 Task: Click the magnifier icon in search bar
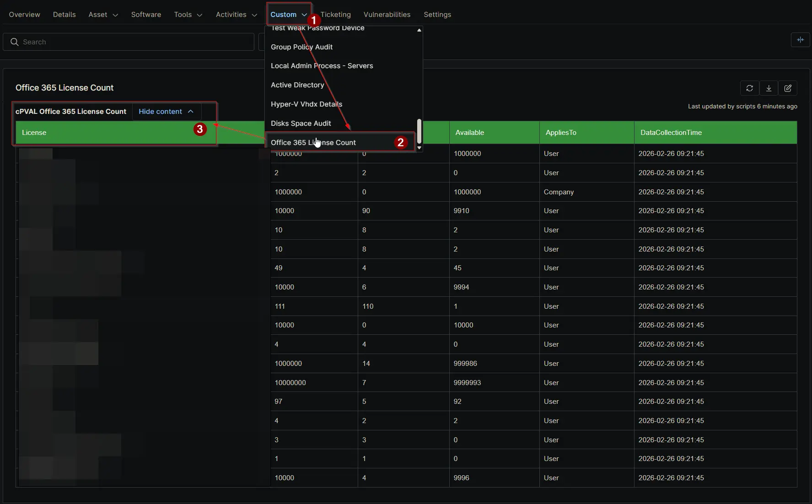[15, 42]
